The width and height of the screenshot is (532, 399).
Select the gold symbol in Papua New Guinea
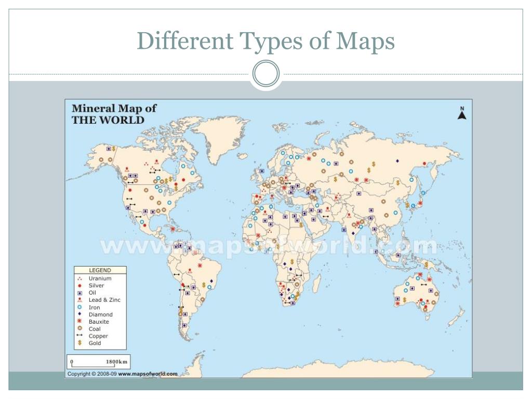click(x=426, y=264)
